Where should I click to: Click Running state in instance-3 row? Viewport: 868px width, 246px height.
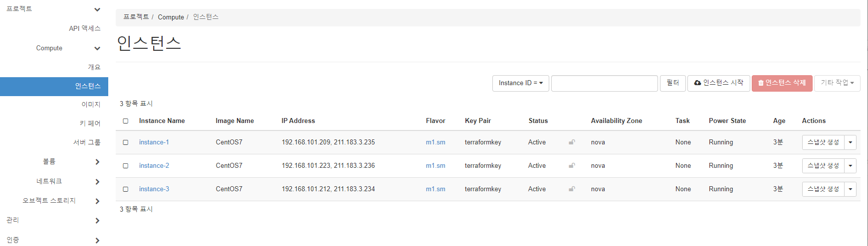click(x=721, y=189)
